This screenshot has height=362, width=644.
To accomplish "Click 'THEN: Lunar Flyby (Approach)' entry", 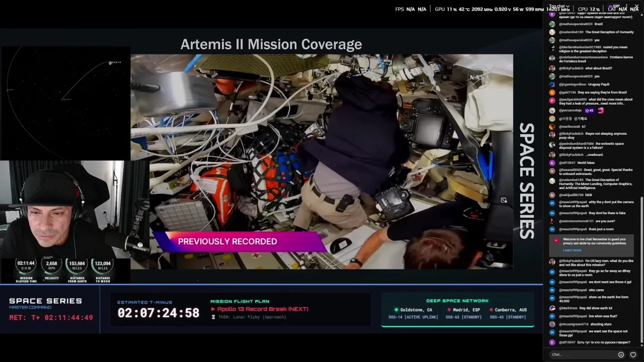I will click(x=249, y=317).
